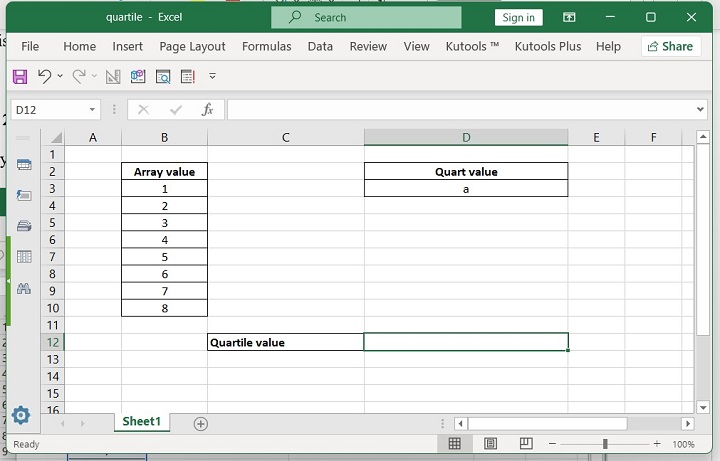Switch to Normal view in status bar
Viewport: 720px width, 461px height.
[x=455, y=444]
